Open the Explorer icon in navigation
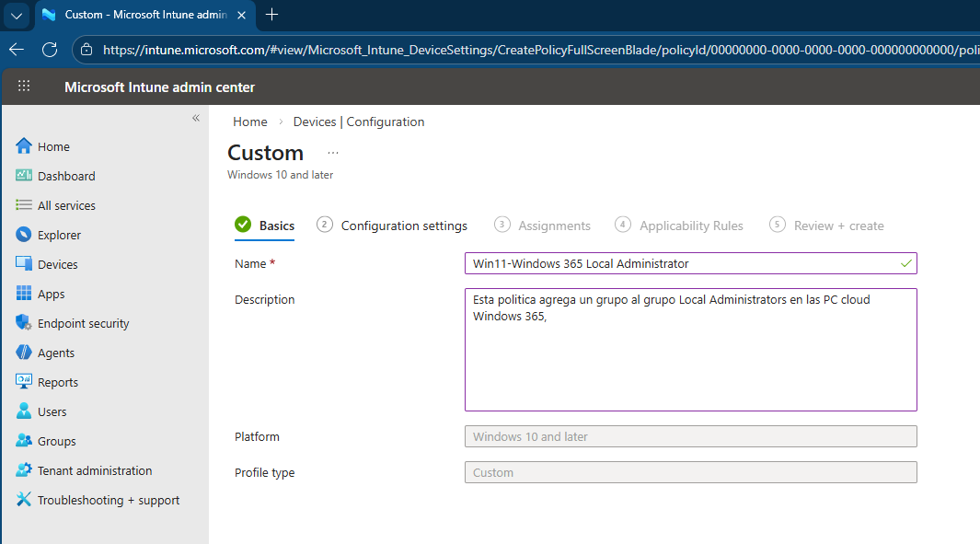Screen dimensions: 980x544 pyautogui.click(x=24, y=235)
